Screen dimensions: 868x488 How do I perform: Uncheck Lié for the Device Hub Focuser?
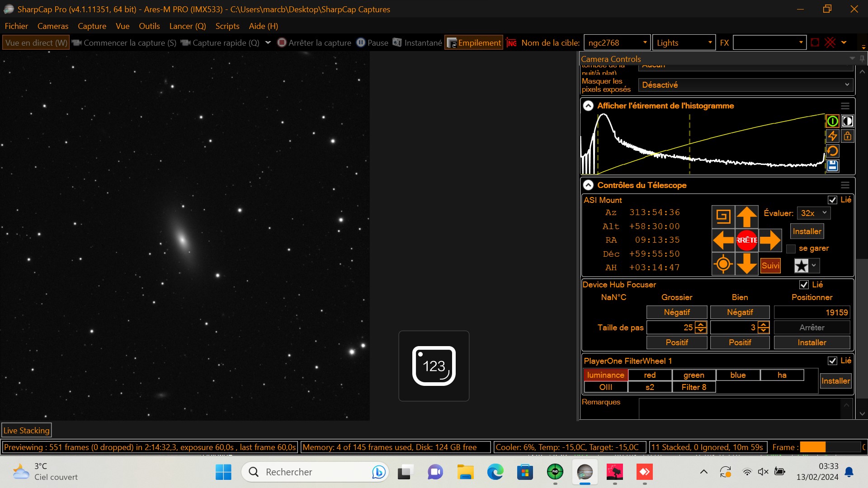pos(804,285)
